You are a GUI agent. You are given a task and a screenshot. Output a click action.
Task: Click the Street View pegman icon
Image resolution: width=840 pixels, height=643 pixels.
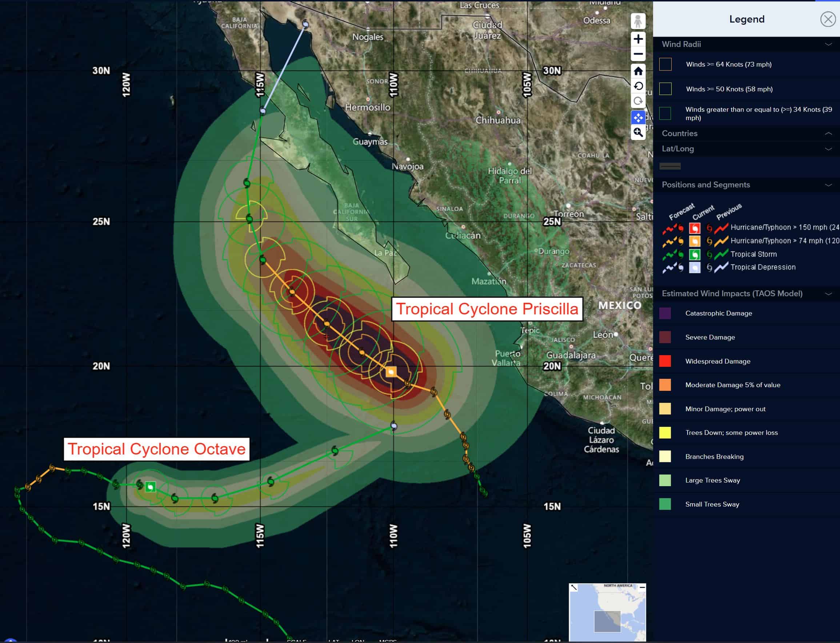[x=638, y=21]
